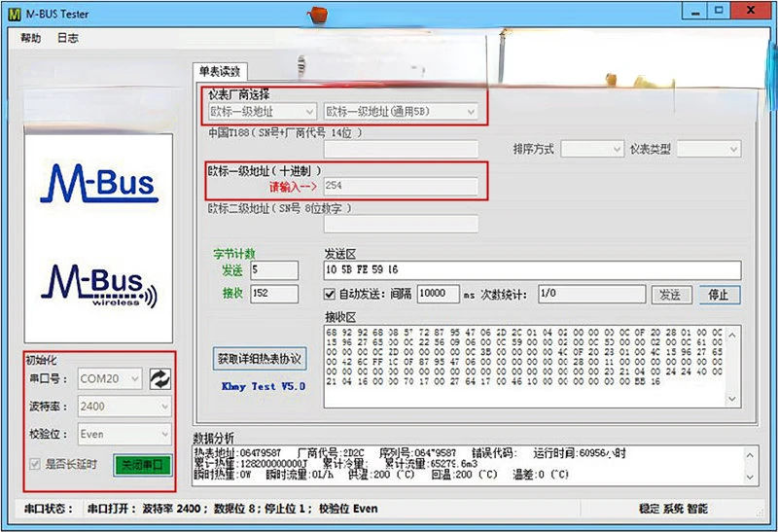The height and width of the screenshot is (532, 778).
Task: Click the M-Bus wireless logo image
Action: (x=99, y=285)
